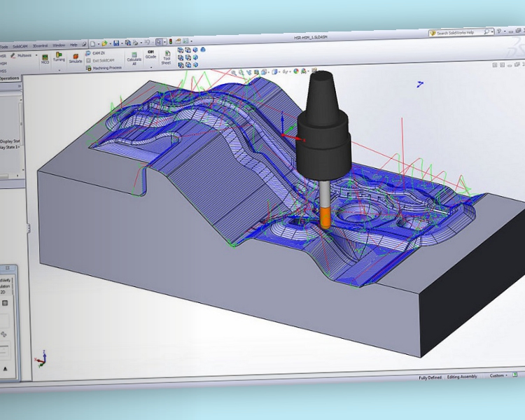The width and height of the screenshot is (525, 420).
Task: Open Machining Process
Action: (106, 67)
